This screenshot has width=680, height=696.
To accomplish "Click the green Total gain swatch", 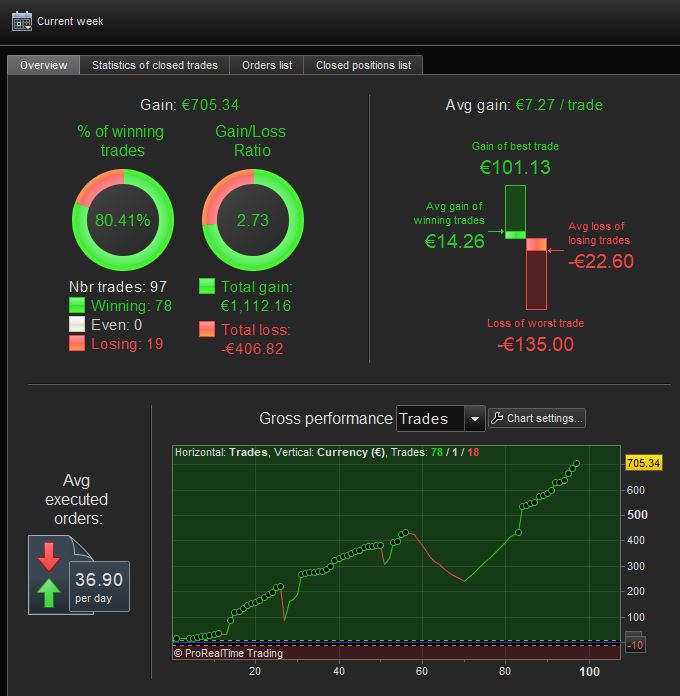I will pyautogui.click(x=207, y=286).
